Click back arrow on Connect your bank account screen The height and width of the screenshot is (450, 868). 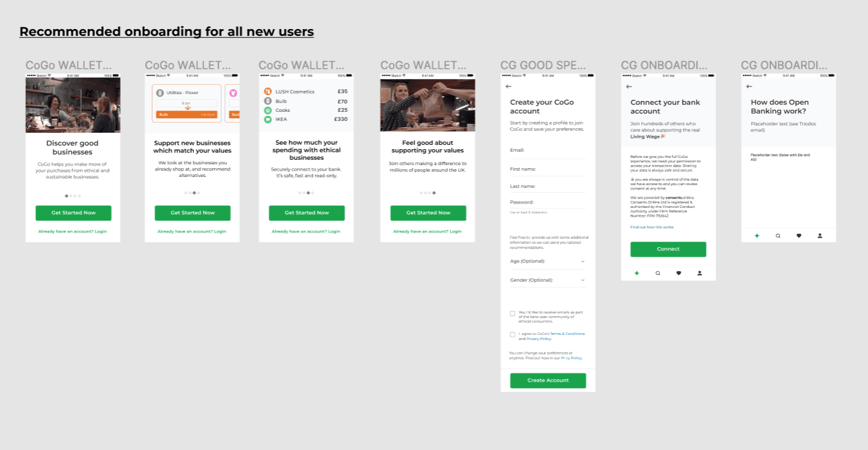(629, 87)
